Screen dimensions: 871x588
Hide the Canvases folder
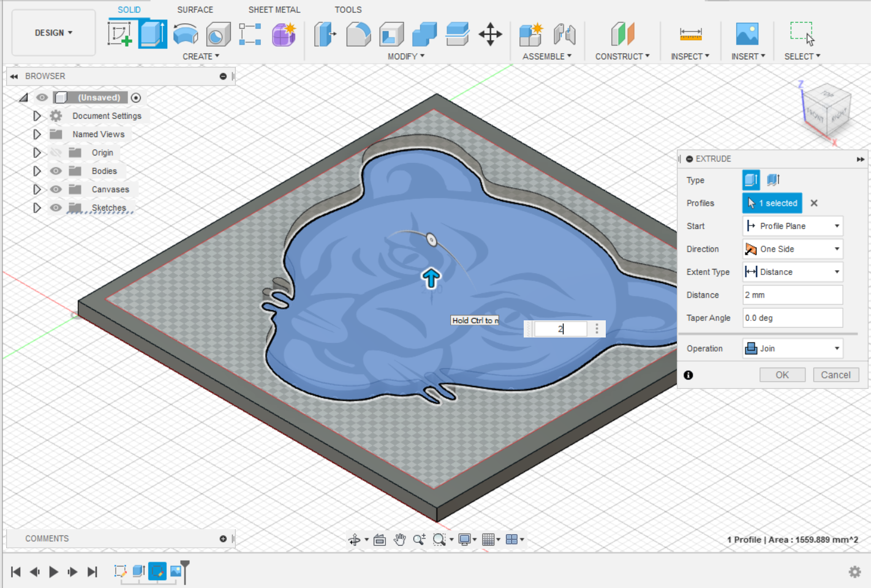(56, 189)
